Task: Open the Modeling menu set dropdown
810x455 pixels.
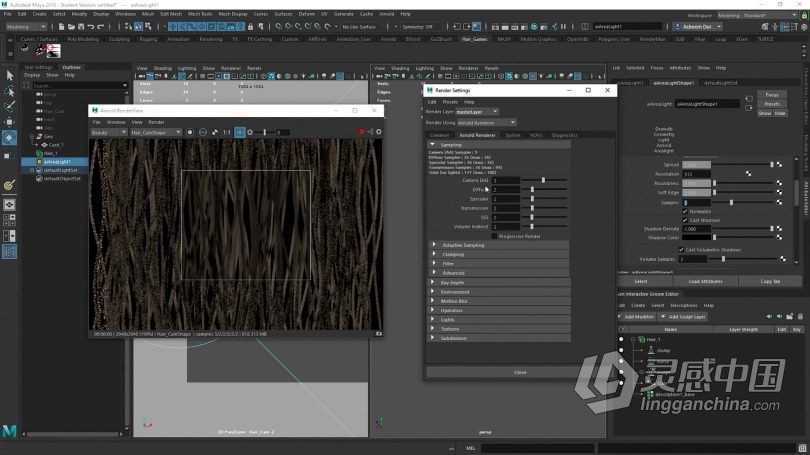Action: click(26, 26)
